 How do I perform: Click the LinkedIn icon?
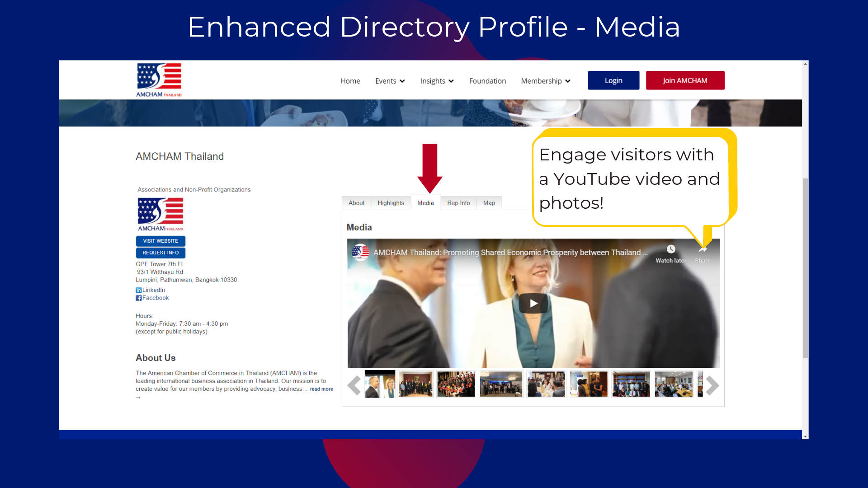click(x=139, y=290)
